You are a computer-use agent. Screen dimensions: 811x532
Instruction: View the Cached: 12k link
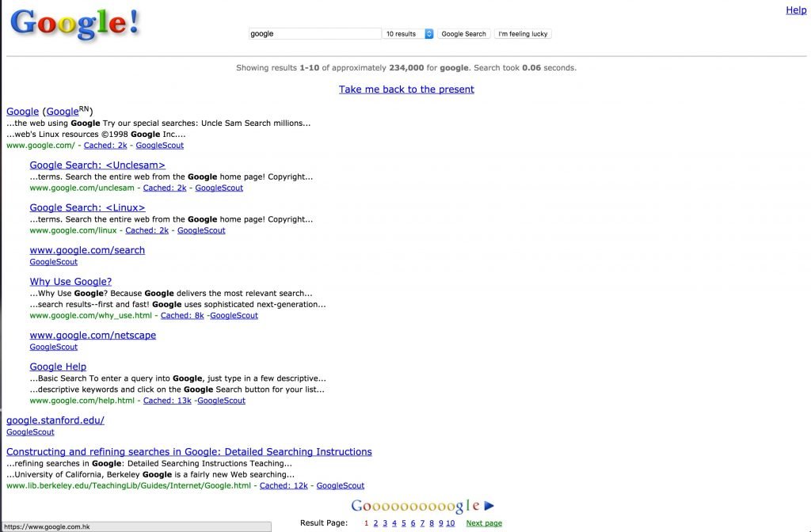[x=284, y=485]
